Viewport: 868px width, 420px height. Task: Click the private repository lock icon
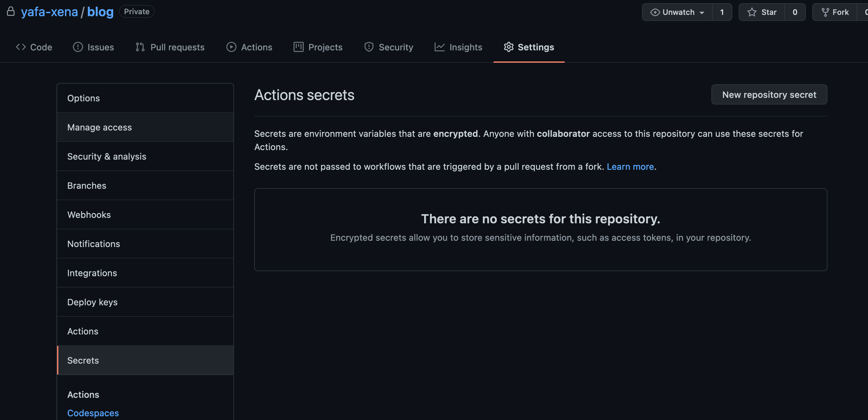tap(11, 11)
